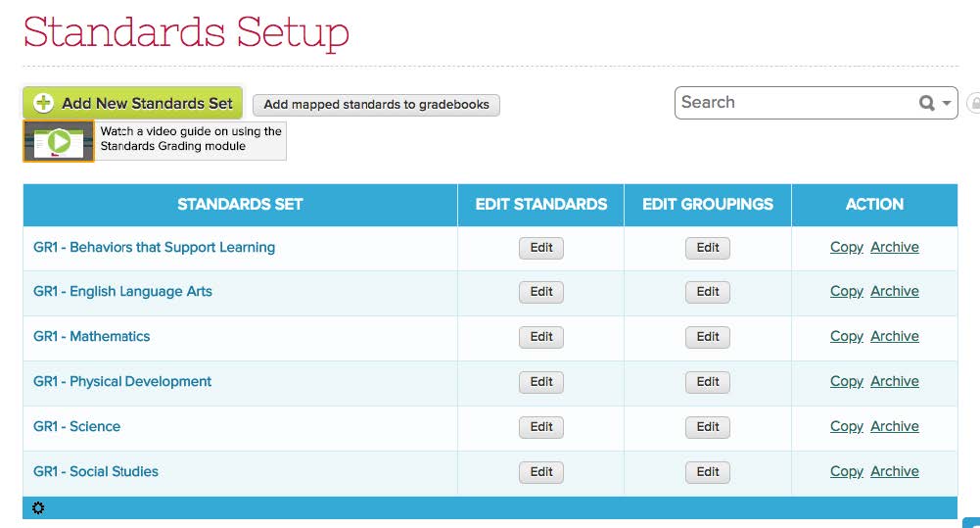Copy GR1 - Behaviors that Support Learning set
This screenshot has height=528, width=980.
(846, 247)
